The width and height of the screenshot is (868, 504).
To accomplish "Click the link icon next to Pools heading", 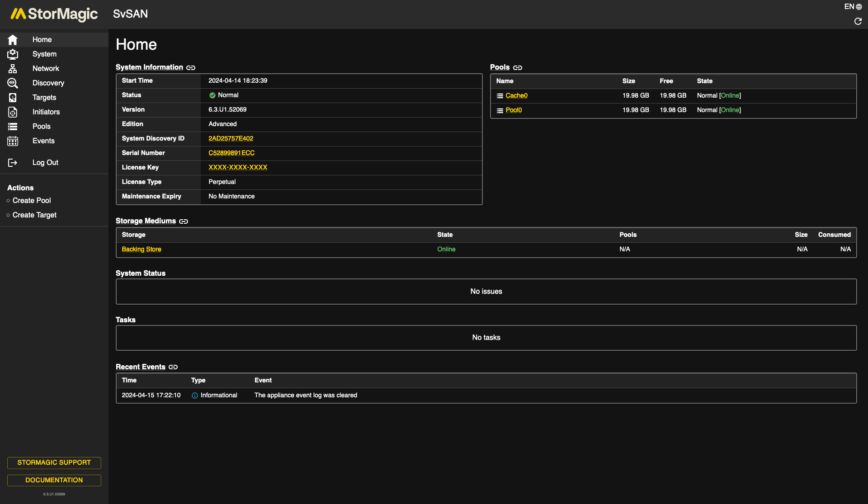I will click(x=518, y=68).
